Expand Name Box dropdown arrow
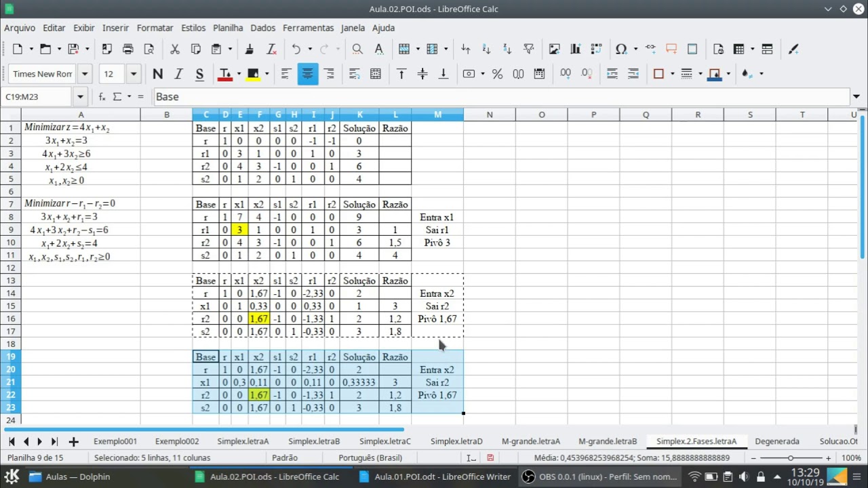868x488 pixels. pyautogui.click(x=80, y=97)
